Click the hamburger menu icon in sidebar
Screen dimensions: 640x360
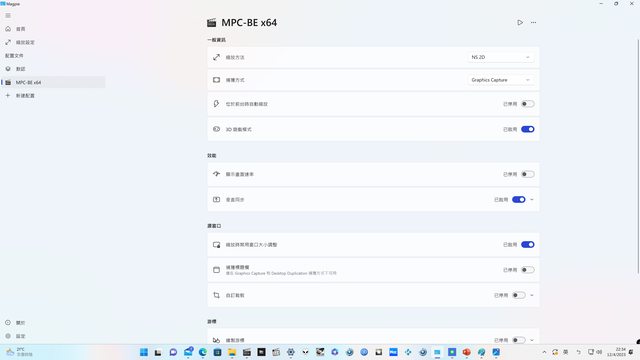coord(8,16)
